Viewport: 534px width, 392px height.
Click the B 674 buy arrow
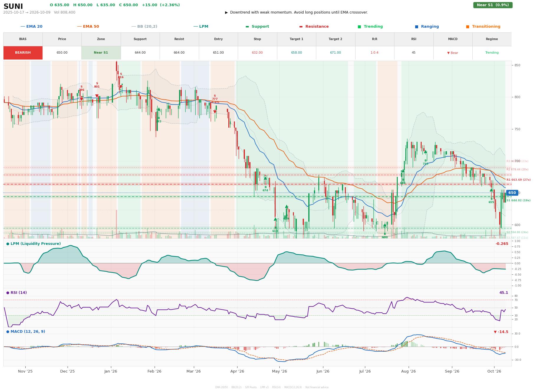coord(265,178)
